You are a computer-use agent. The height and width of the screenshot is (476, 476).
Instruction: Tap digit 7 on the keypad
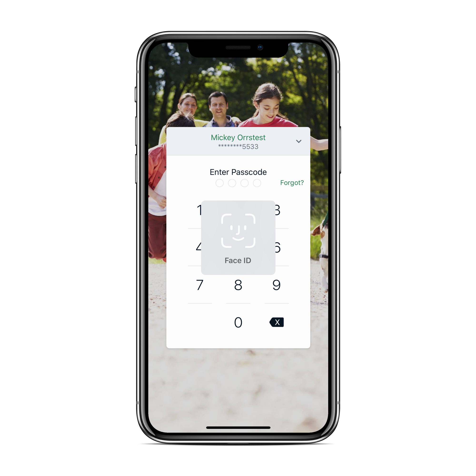198,285
